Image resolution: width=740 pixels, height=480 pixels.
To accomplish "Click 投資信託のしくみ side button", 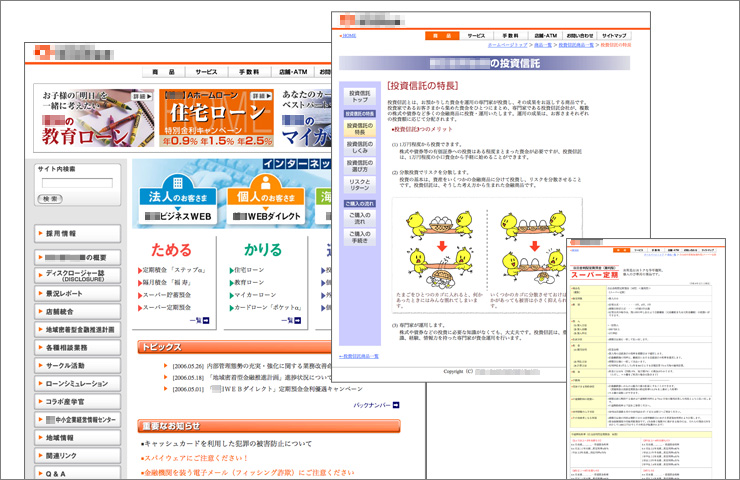I will click(x=360, y=147).
